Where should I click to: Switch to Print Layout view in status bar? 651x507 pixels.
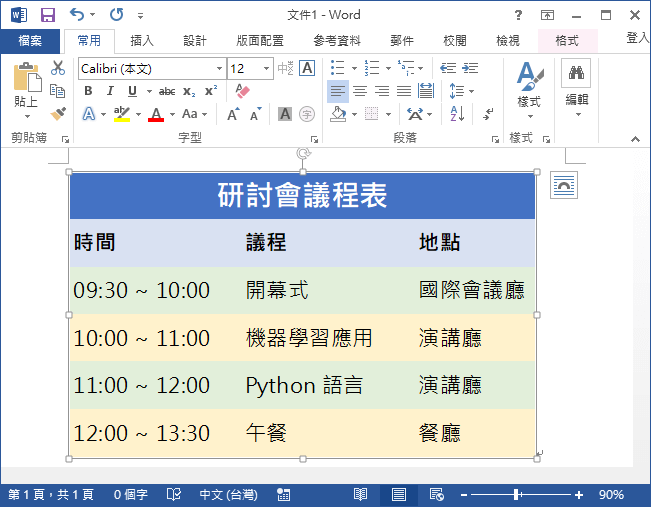(399, 495)
